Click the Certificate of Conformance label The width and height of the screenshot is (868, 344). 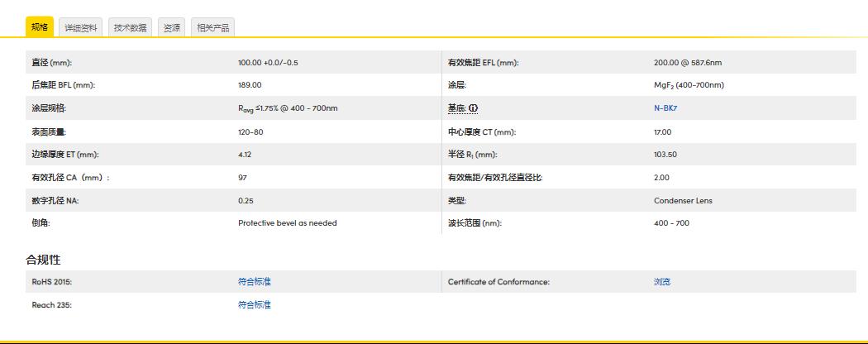coord(498,281)
